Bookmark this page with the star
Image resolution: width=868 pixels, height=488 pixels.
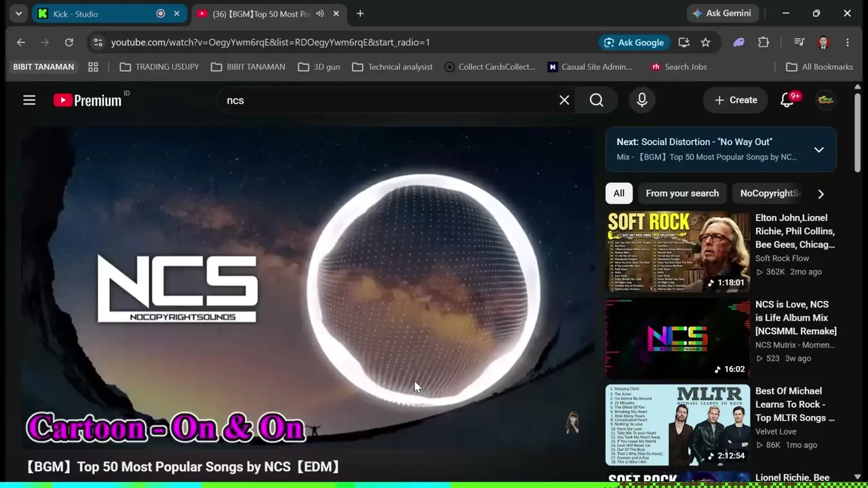[x=705, y=43]
